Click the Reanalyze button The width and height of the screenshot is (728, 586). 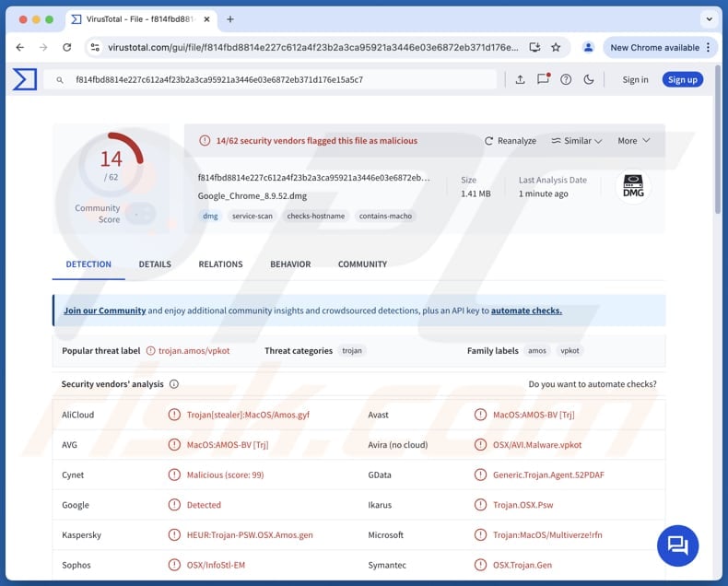(x=511, y=141)
